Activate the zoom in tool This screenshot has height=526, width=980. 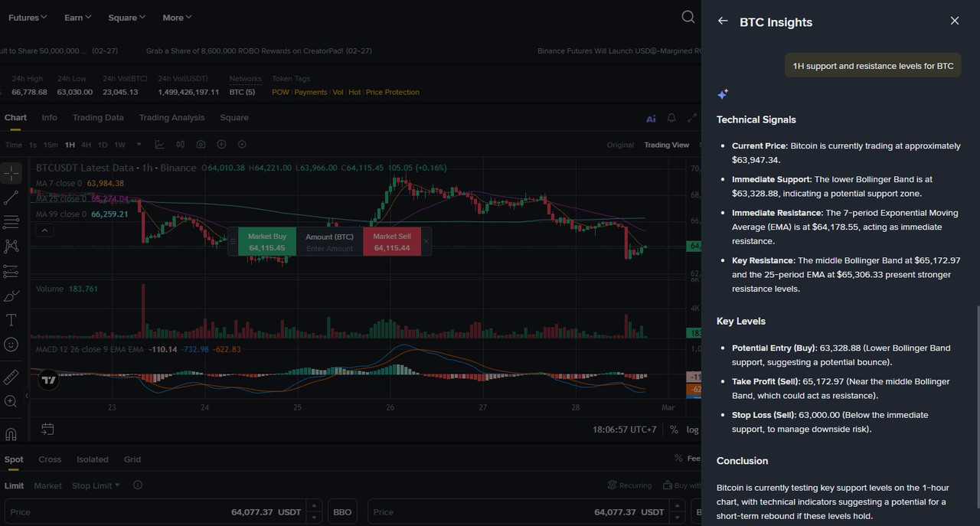[x=11, y=401]
